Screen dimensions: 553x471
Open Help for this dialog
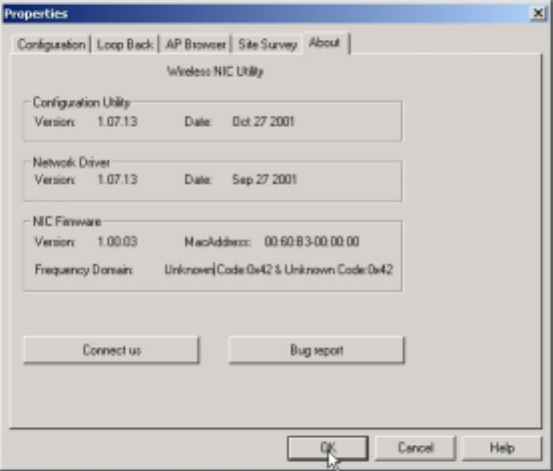pos(502,448)
